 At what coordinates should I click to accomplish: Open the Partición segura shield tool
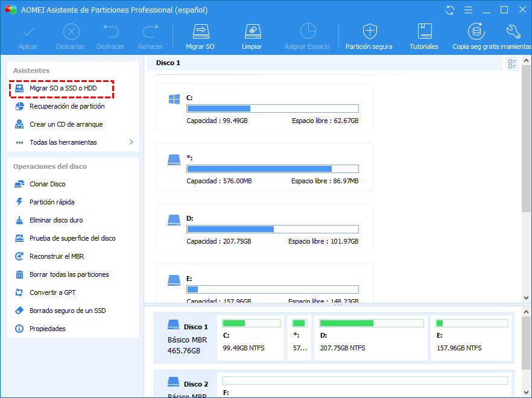click(x=369, y=37)
